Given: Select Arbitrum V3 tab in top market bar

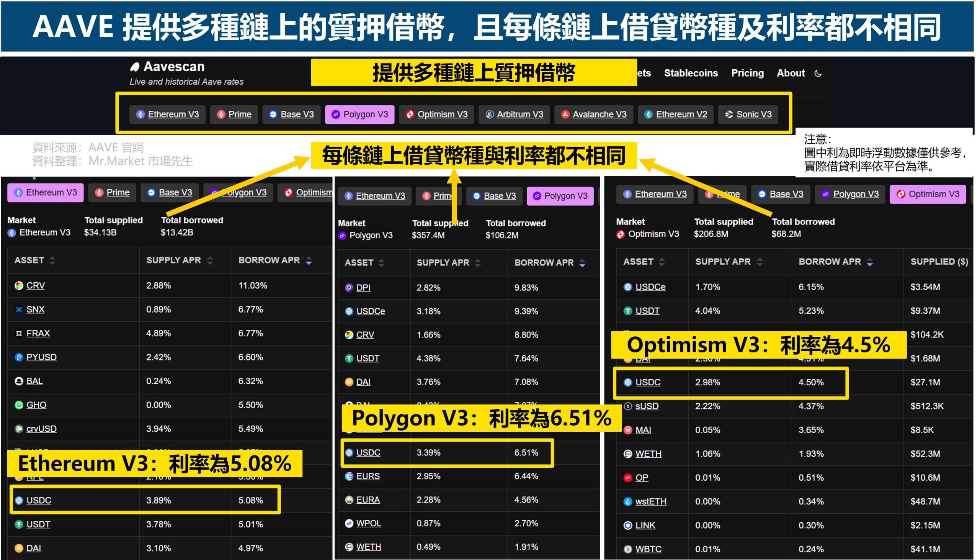Looking at the screenshot, I should pyautogui.click(x=514, y=114).
